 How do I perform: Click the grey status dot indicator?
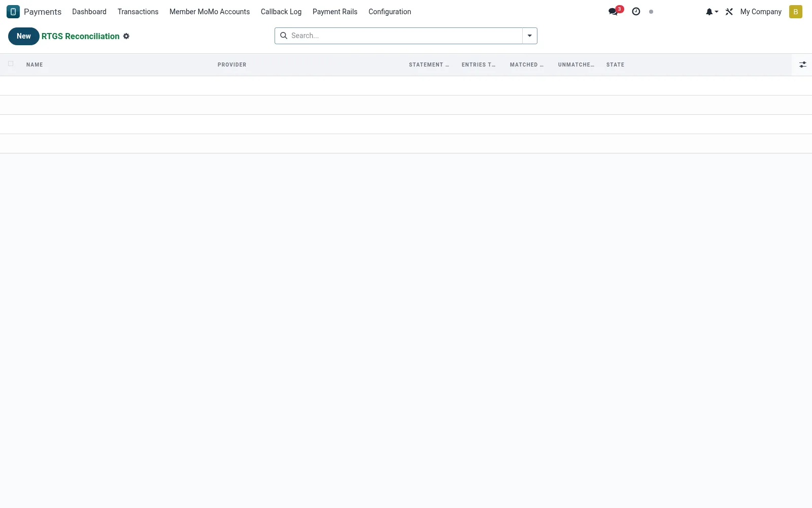coord(651,12)
